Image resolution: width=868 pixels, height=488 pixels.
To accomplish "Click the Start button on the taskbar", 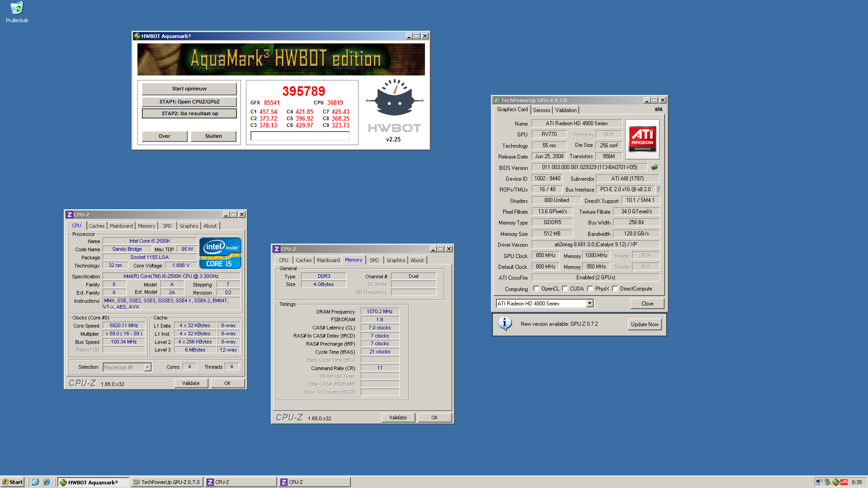I will 12,482.
